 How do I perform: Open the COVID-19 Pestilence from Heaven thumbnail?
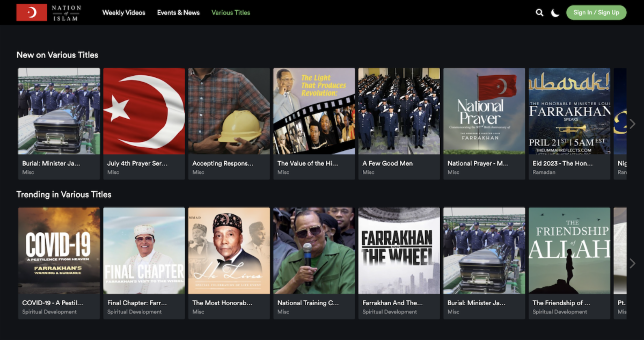click(59, 251)
